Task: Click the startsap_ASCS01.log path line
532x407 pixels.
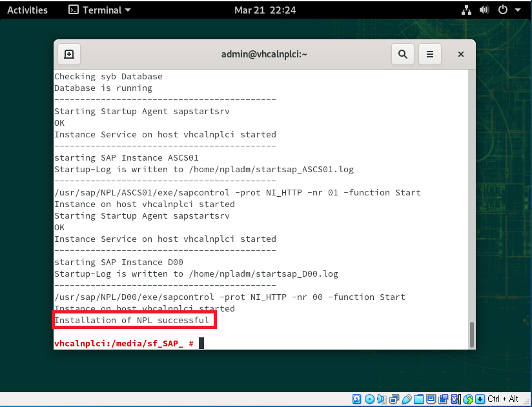Action: (x=204, y=170)
